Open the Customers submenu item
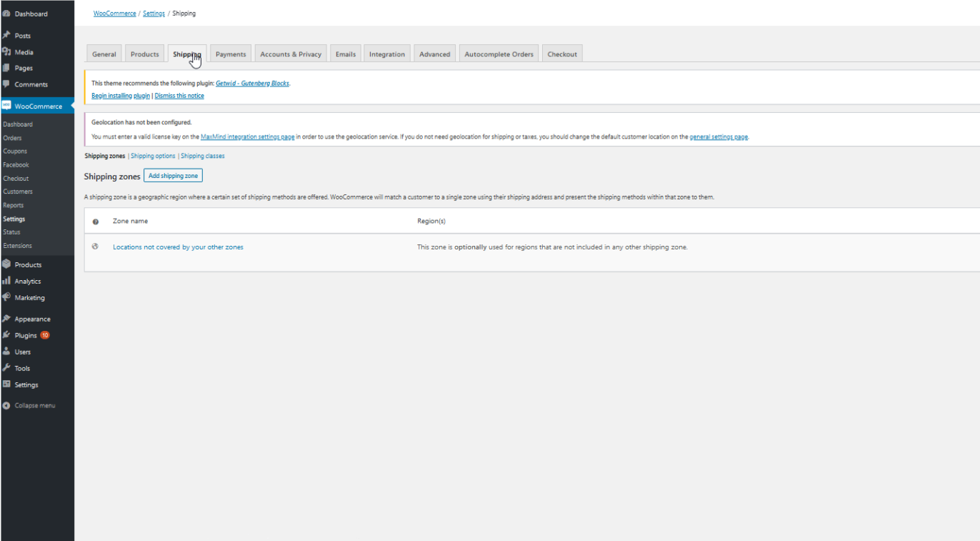This screenshot has height=541, width=980. [18, 192]
